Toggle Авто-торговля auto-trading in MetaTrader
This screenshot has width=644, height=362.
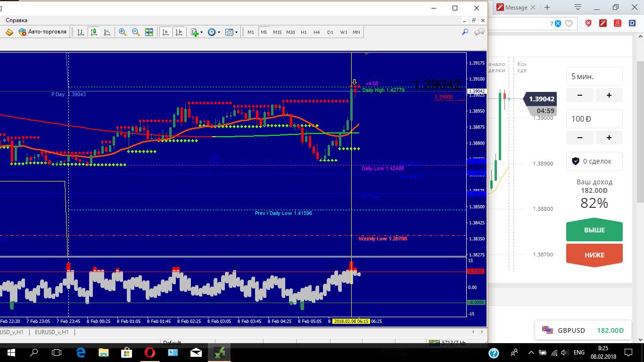(x=42, y=32)
